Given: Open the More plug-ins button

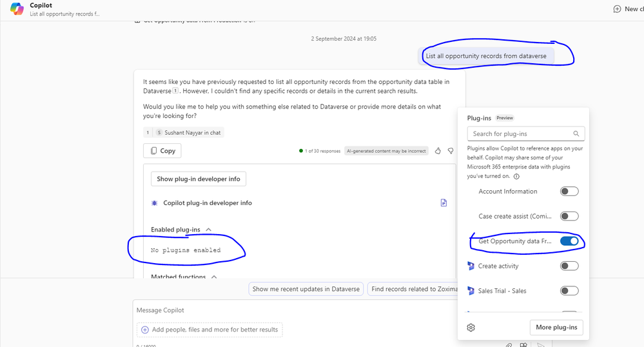Looking at the screenshot, I should [556, 327].
